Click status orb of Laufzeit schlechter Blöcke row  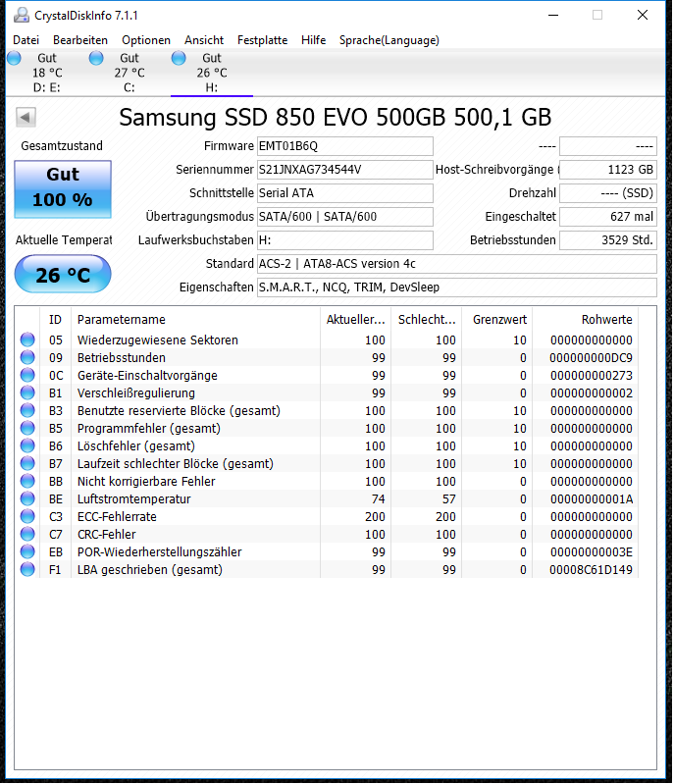click(x=27, y=463)
